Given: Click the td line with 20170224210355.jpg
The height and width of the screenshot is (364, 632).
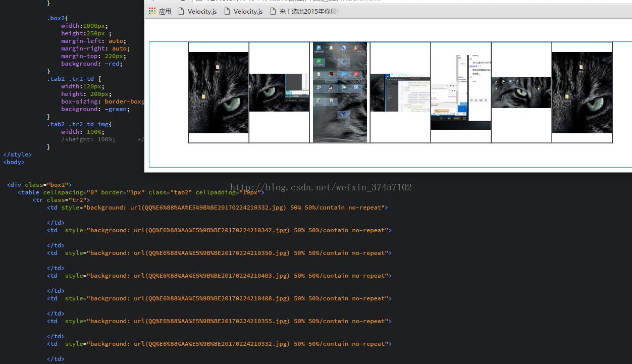Looking at the screenshot, I should [x=219, y=321].
